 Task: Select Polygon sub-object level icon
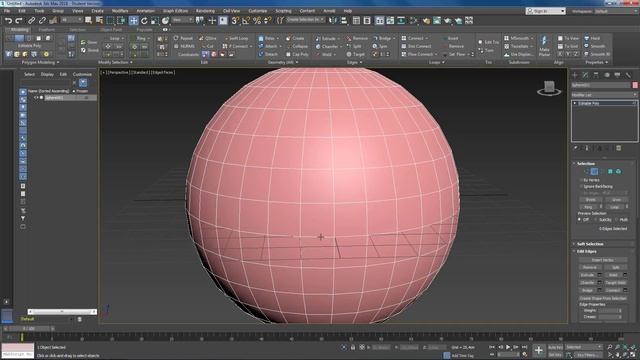pos(610,171)
